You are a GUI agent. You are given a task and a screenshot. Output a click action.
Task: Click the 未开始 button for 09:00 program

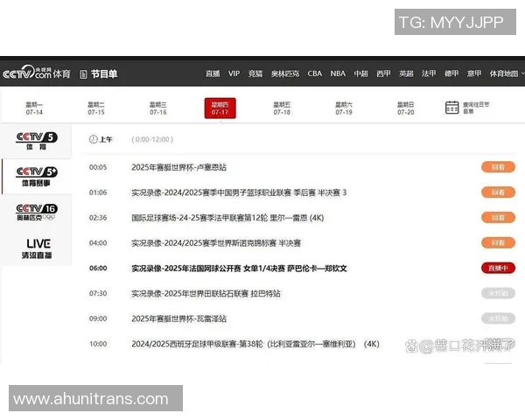click(498, 318)
